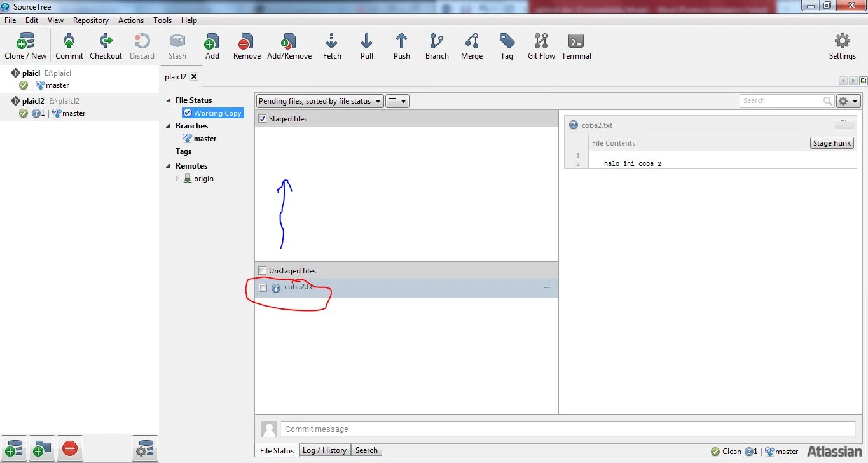Click the diff line 'halo ini coba 2'
This screenshot has width=868, height=463.
(x=633, y=164)
